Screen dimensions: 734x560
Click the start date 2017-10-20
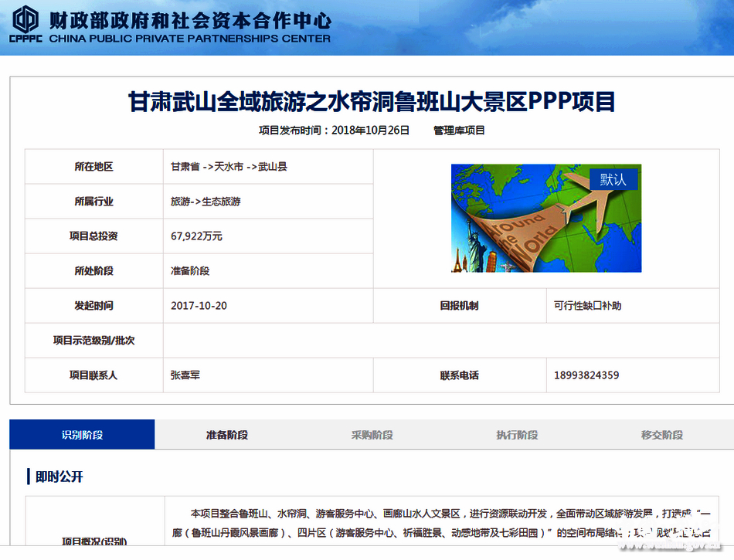[199, 306]
